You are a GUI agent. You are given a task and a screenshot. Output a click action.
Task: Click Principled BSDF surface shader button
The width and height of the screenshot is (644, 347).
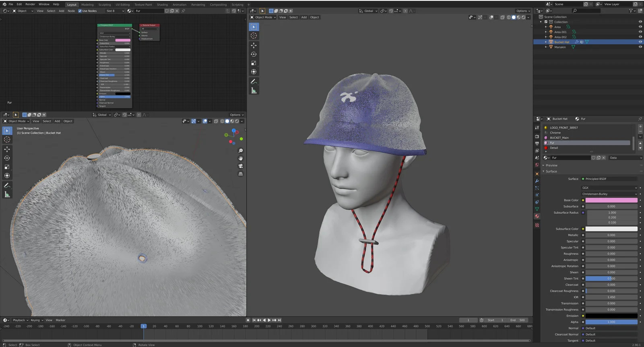609,179
